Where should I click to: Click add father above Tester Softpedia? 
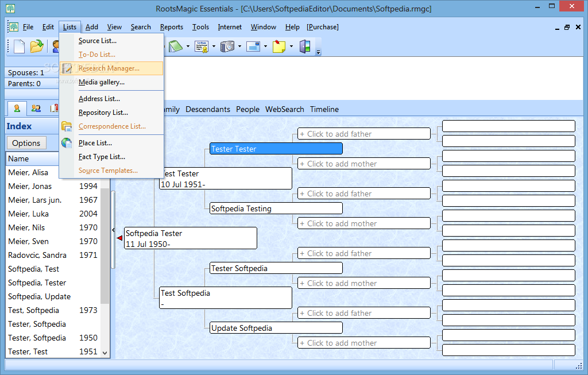pos(363,253)
